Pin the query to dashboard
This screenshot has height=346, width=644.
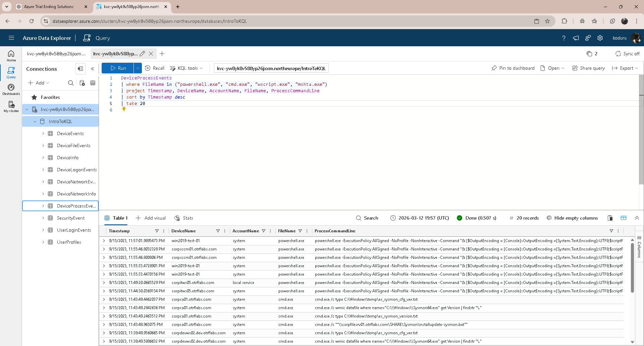[513, 68]
